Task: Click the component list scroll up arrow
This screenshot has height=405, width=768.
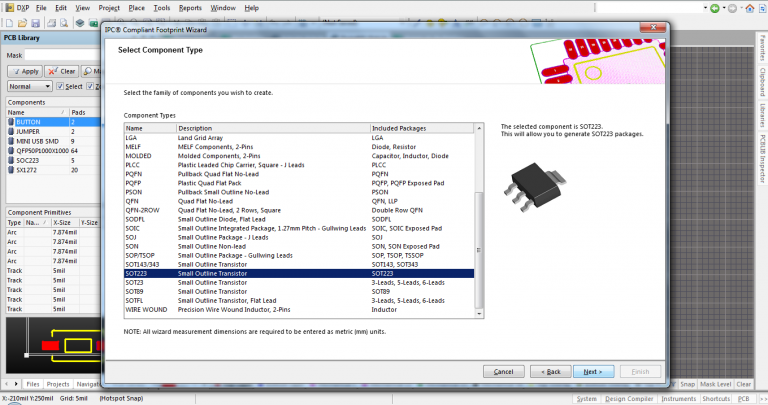Action: 479,128
